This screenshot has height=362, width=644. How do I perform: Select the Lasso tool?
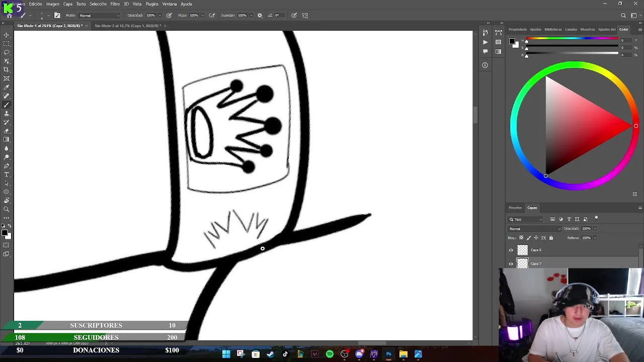pos(7,52)
